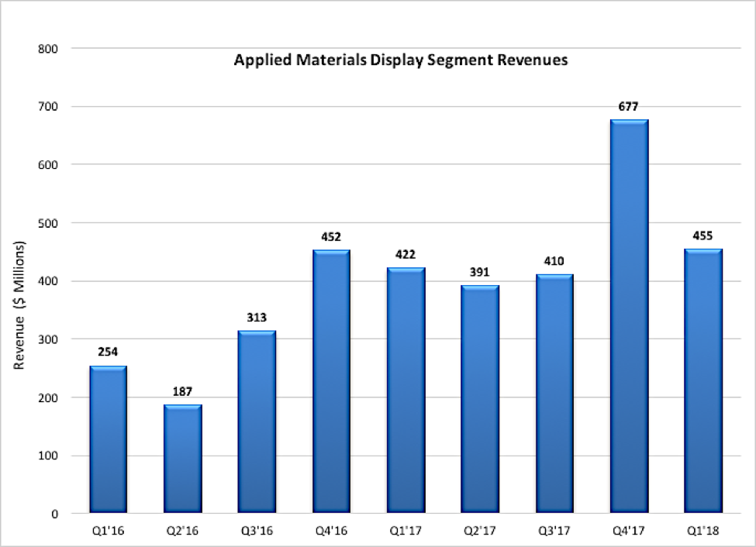Click the 800 y-axis value
The width and height of the screenshot is (756, 547).
point(48,49)
